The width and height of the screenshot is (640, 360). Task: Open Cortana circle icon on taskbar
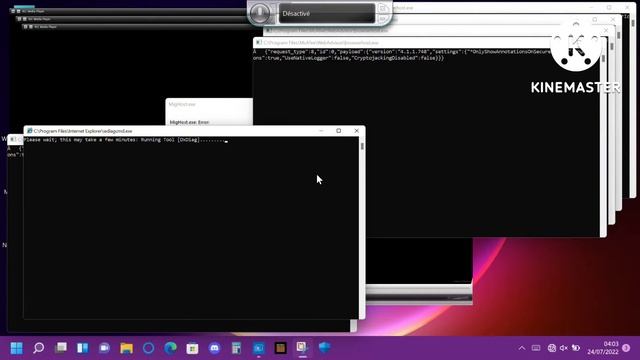[149, 348]
